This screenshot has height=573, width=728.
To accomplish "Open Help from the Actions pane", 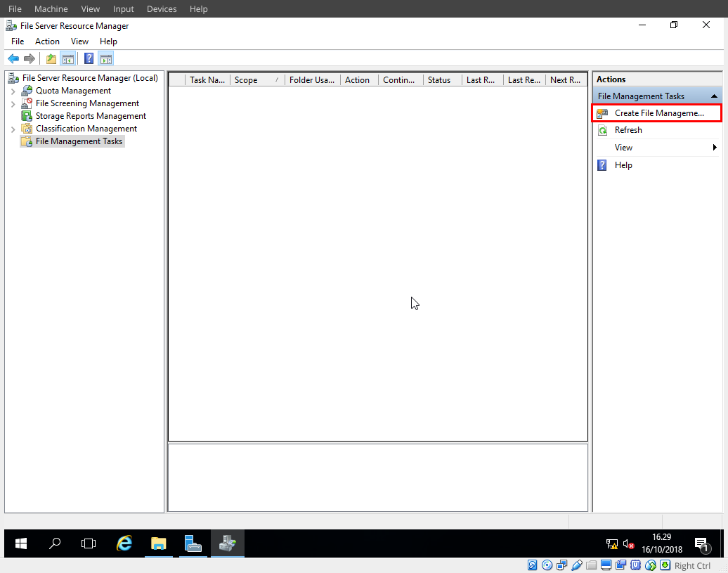I will 623,165.
